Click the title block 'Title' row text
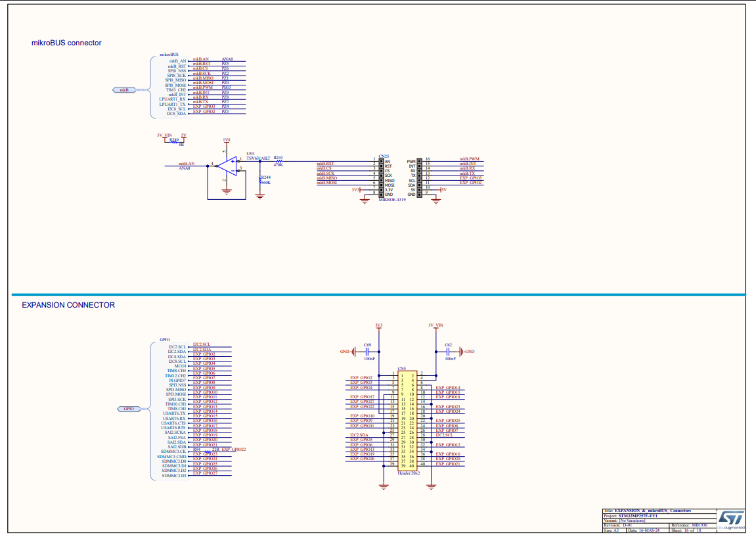 pyautogui.click(x=648, y=511)
